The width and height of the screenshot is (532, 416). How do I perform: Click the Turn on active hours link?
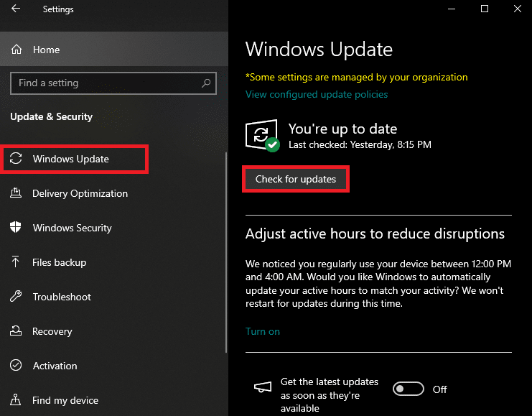(263, 331)
